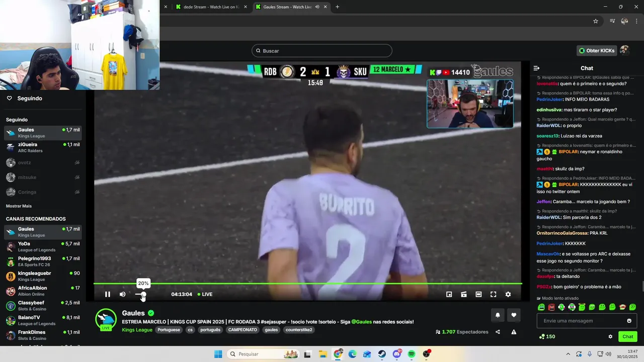Open Spotify from taskbar
The width and height of the screenshot is (644, 362).
pyautogui.click(x=412, y=354)
